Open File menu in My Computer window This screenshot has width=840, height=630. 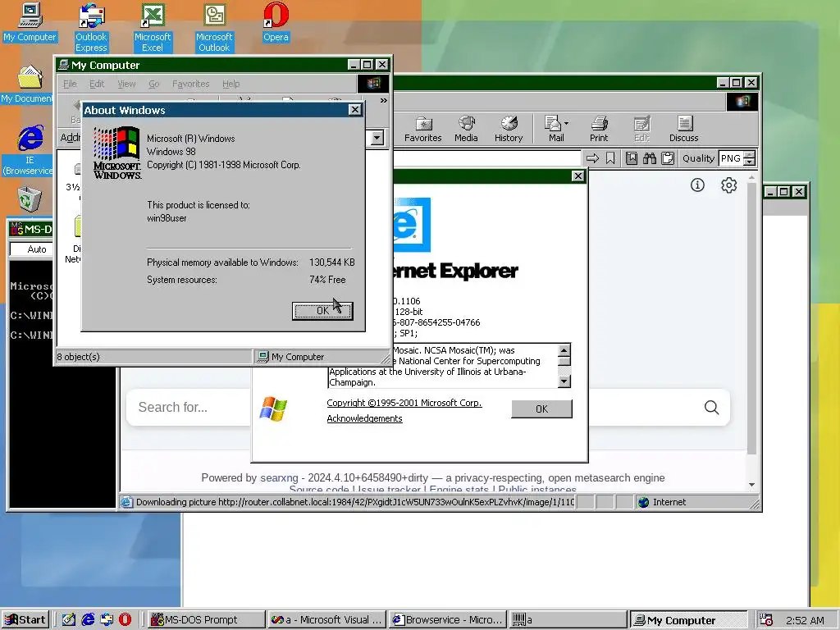tap(70, 84)
